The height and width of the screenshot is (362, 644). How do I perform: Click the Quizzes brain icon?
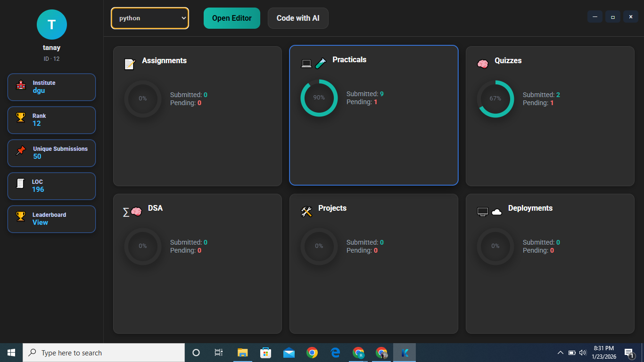[x=482, y=64]
